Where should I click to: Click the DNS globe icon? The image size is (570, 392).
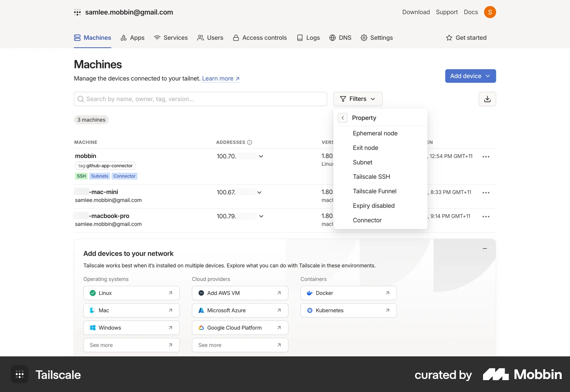click(332, 38)
